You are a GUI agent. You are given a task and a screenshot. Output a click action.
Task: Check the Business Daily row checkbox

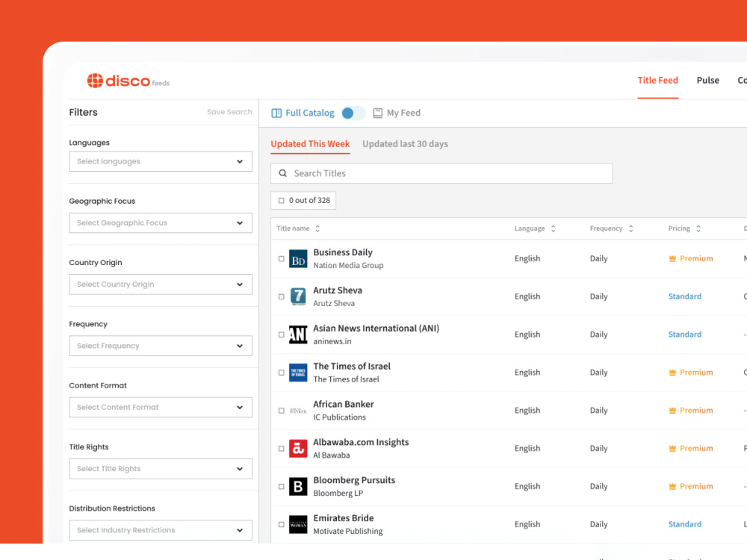point(281,258)
